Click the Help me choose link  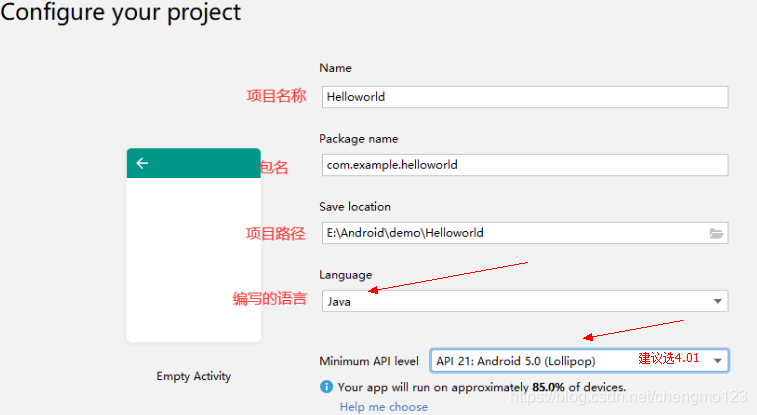coord(384,407)
